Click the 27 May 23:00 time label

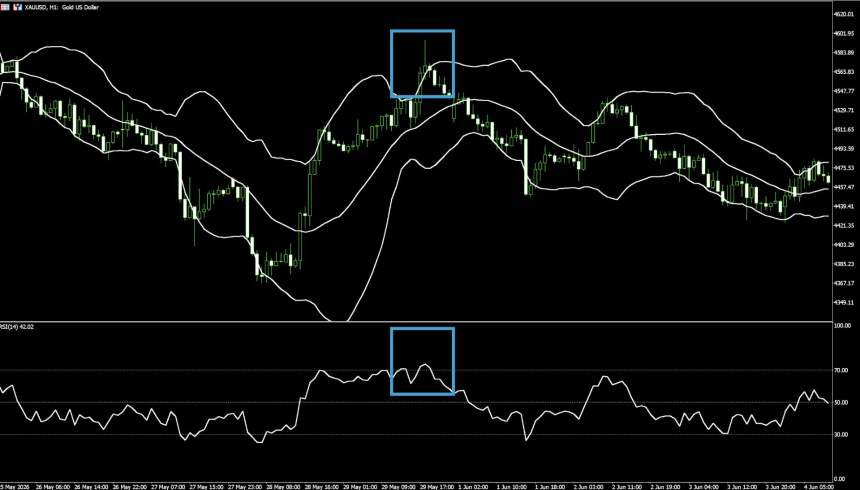(x=245, y=487)
